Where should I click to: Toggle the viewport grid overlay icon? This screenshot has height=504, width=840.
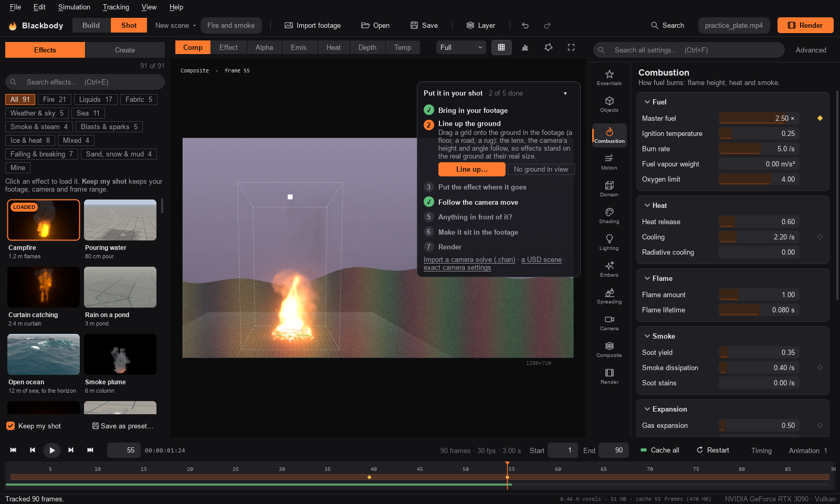click(501, 47)
